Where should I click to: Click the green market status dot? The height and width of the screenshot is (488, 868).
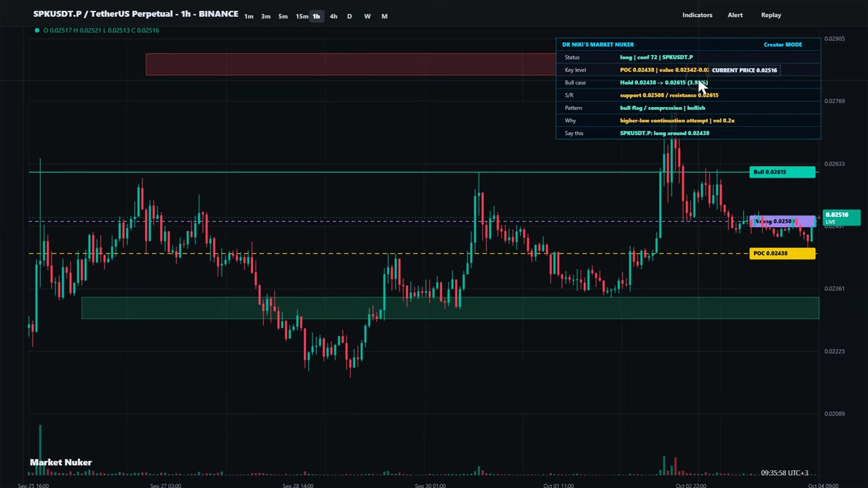point(37,30)
